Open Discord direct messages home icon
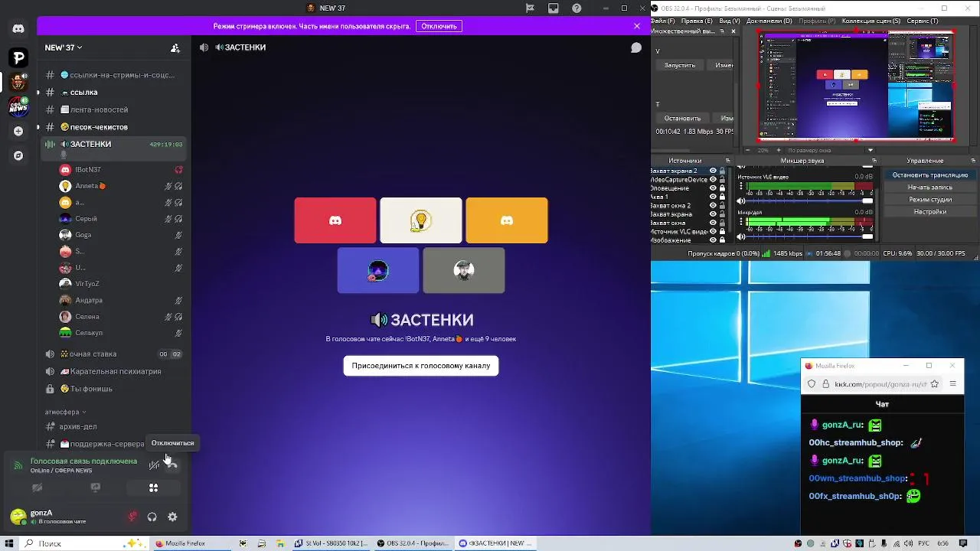The width and height of the screenshot is (980, 551). click(x=18, y=28)
